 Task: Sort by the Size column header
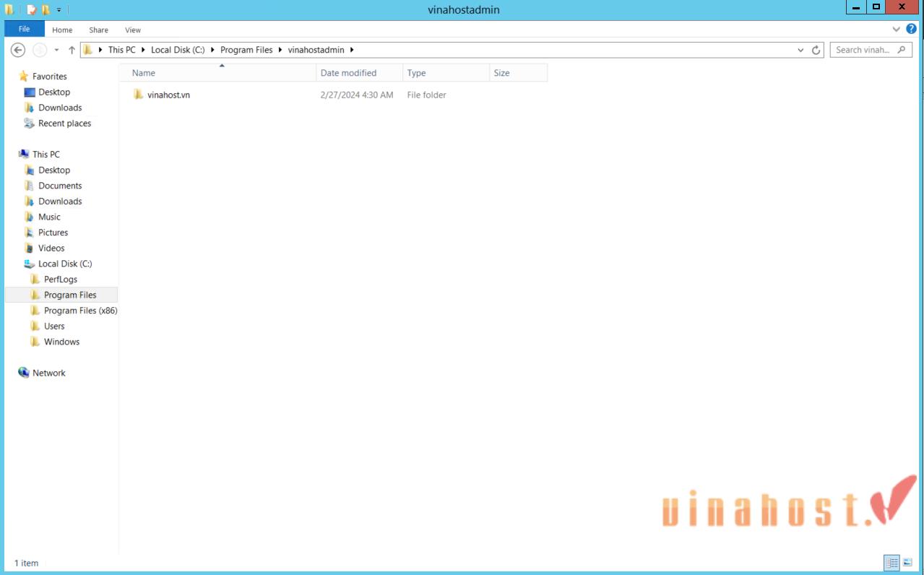click(518, 73)
